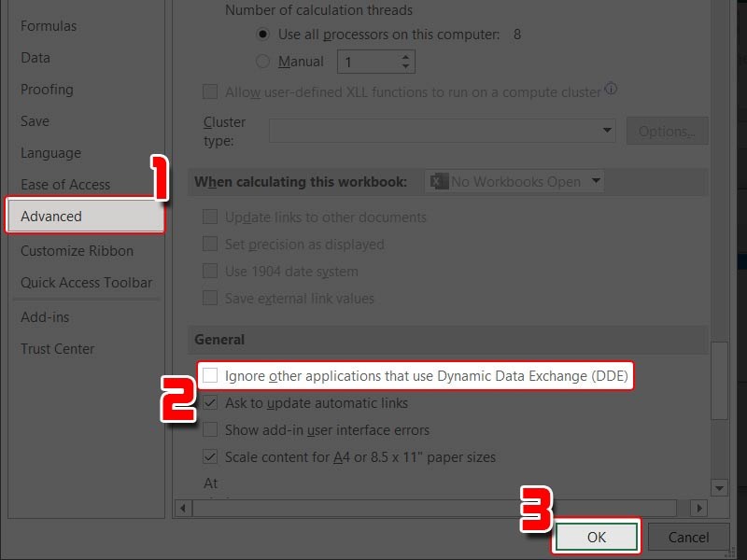Viewport: 747px width, 560px height.
Task: Check Show add-in user interface errors
Action: tap(210, 429)
